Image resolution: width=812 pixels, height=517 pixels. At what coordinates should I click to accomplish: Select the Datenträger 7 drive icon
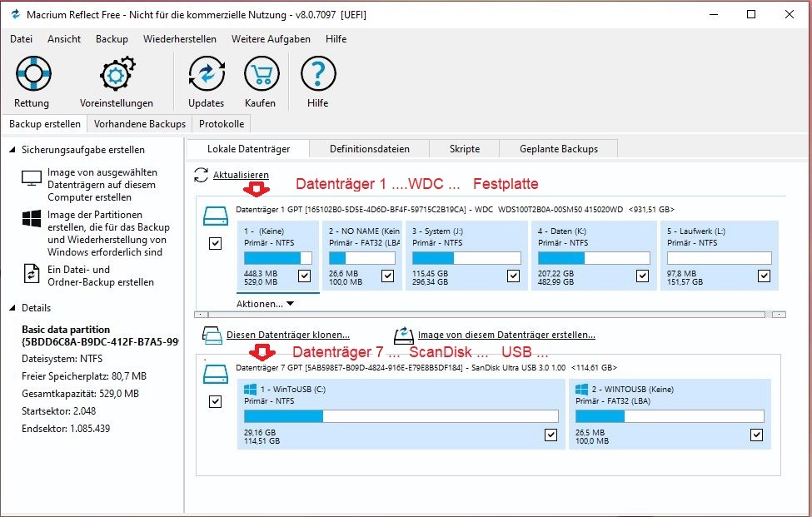click(x=216, y=374)
